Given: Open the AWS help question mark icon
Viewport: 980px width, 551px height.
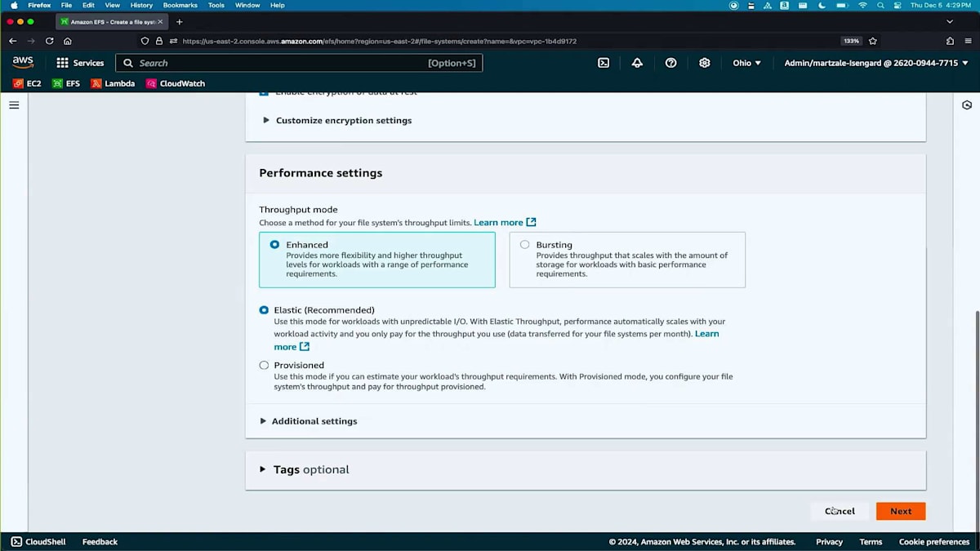Looking at the screenshot, I should click(x=670, y=63).
